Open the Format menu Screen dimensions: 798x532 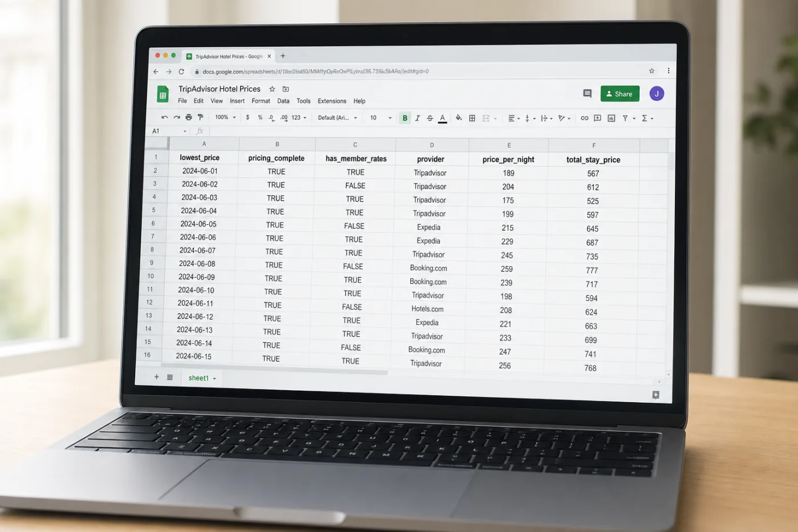point(261,101)
